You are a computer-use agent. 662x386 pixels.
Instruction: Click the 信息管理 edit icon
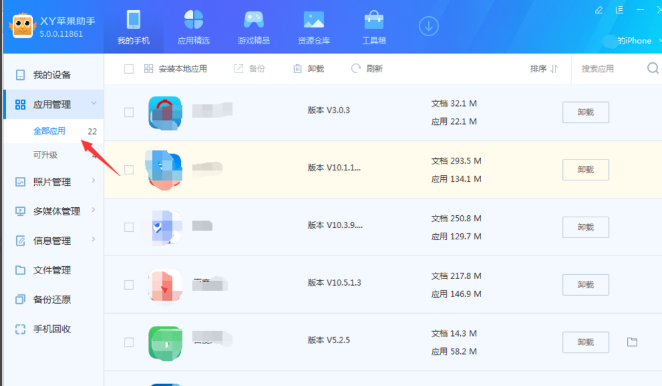click(x=20, y=241)
